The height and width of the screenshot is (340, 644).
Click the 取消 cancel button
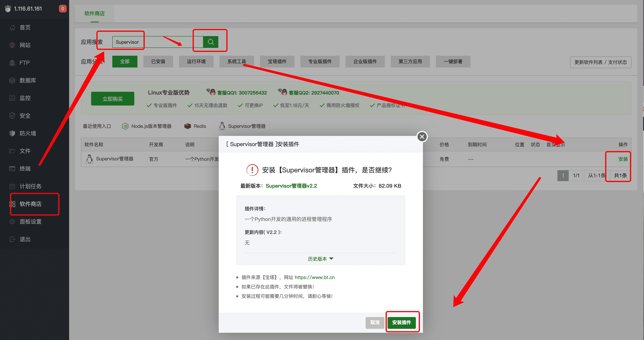click(x=374, y=322)
